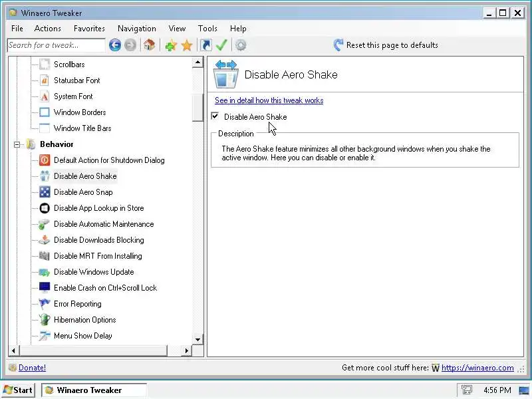This screenshot has height=399, width=532.
Task: Click the Window Title Bars icon
Action: coord(45,128)
